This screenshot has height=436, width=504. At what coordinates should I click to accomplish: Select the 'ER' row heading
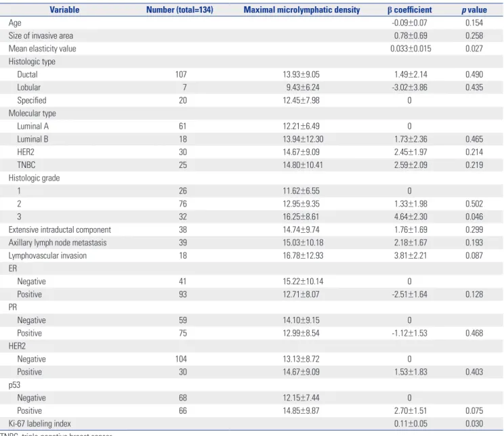pos(13,268)
